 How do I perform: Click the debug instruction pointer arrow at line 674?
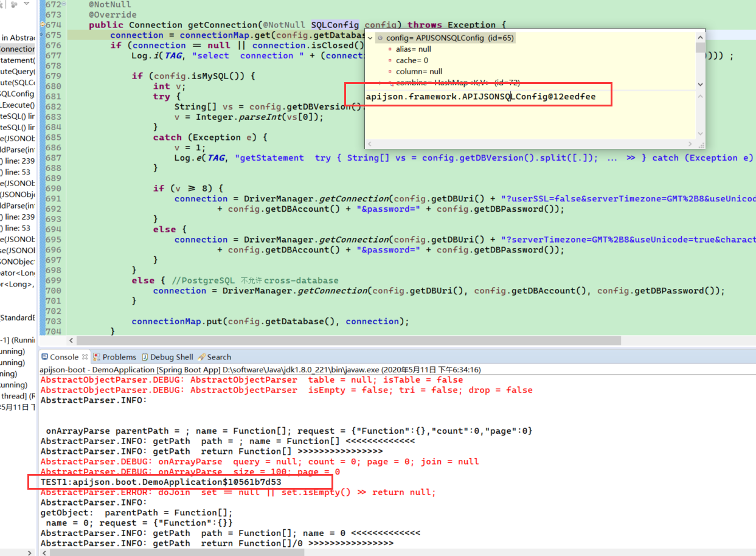click(x=43, y=25)
